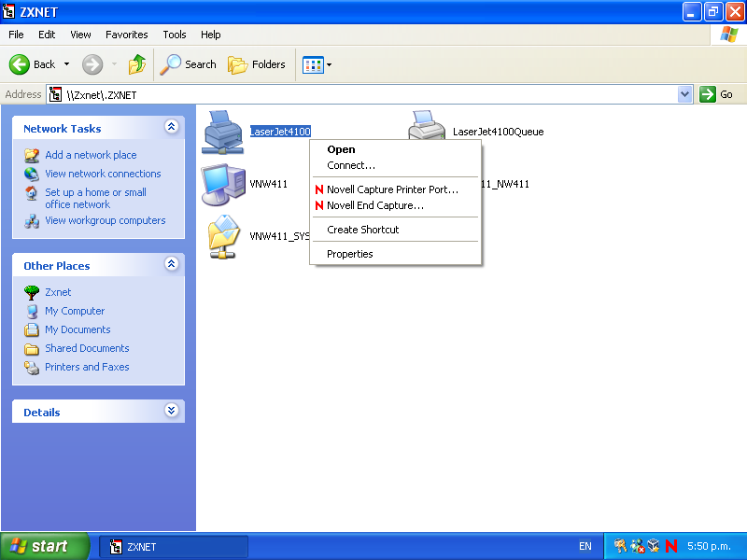Viewport: 747px width, 560px height.
Task: Open Shared Documents from Other Places
Action: [x=87, y=348]
